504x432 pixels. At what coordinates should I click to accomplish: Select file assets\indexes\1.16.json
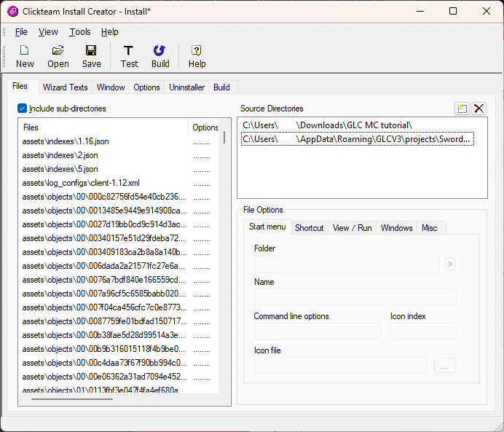tap(66, 141)
